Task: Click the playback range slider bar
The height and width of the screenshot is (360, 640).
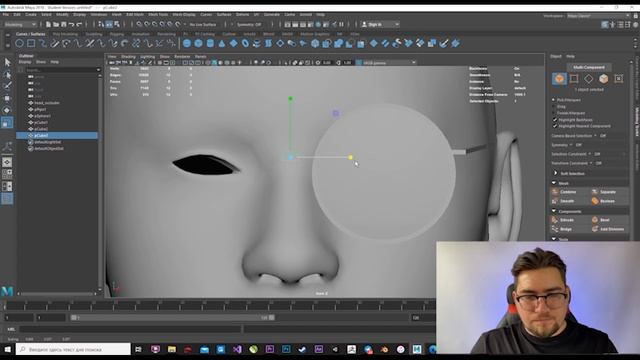Action: pyautogui.click(x=172, y=317)
